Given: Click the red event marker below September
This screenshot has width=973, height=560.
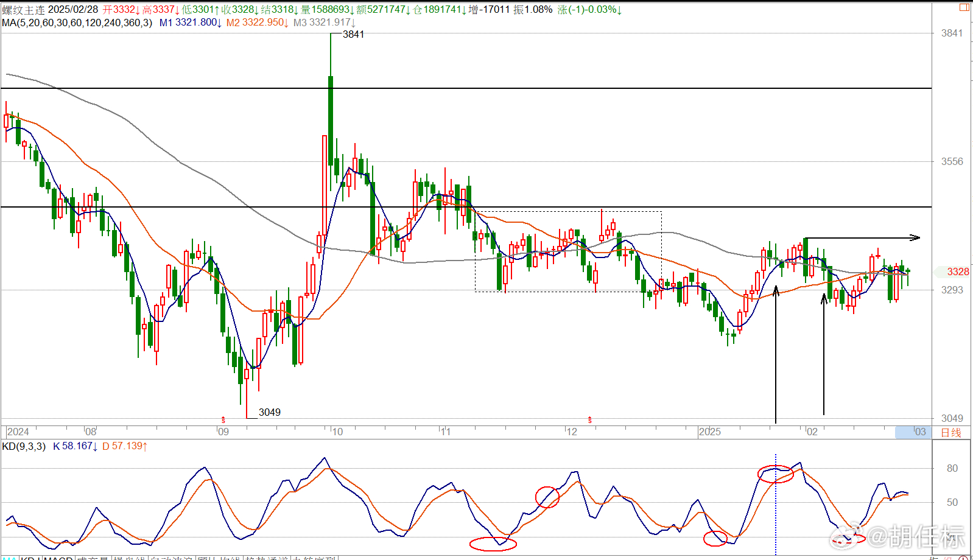Looking at the screenshot, I should click(223, 420).
